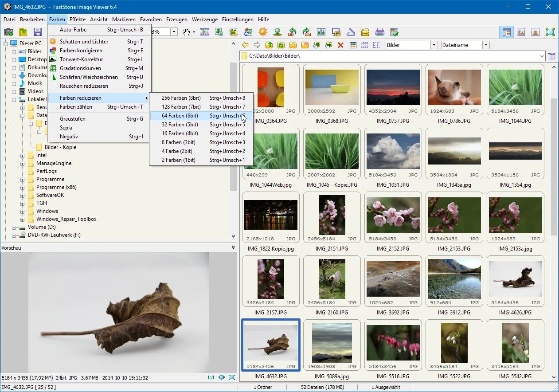Expand the Intel folder tree node
The image size is (559, 392).
point(23,155)
